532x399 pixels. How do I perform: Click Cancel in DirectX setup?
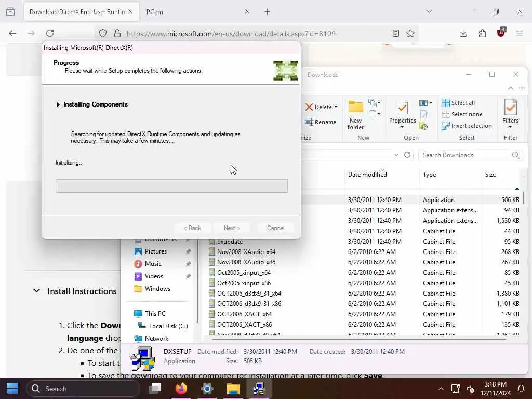(275, 228)
